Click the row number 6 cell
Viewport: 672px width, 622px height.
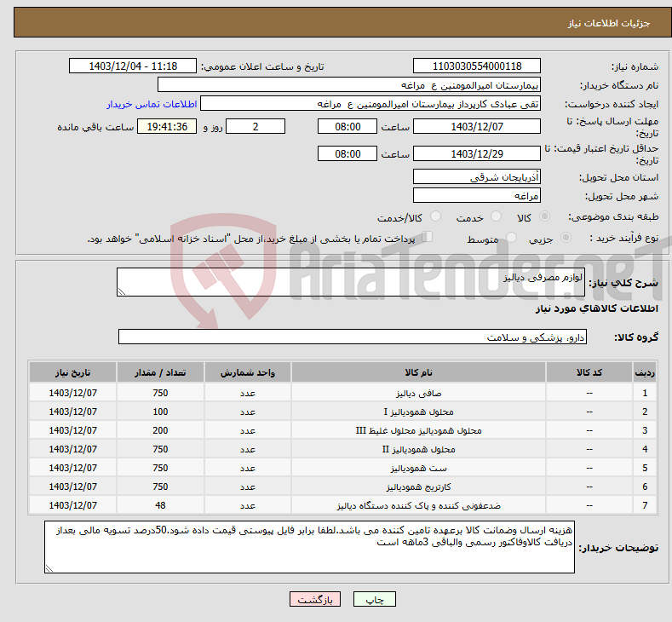pos(645,487)
